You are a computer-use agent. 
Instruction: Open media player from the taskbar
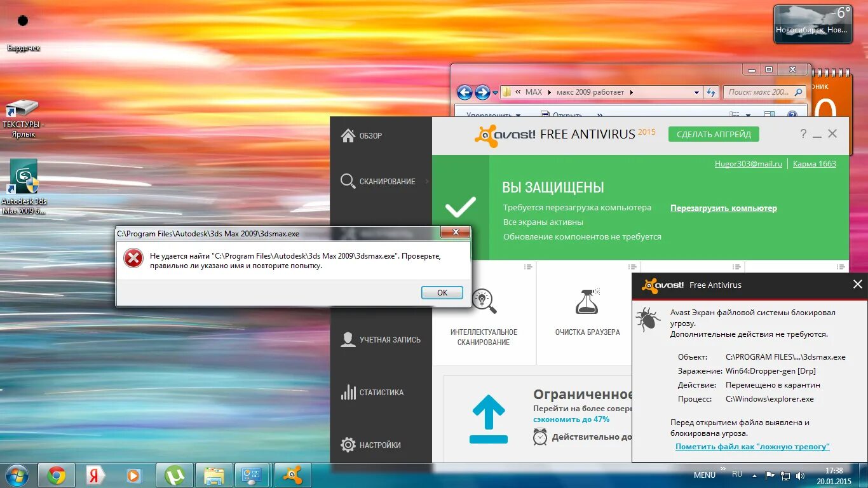point(135,475)
